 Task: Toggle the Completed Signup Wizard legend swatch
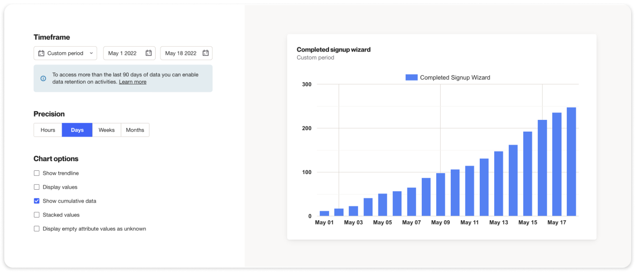[411, 77]
